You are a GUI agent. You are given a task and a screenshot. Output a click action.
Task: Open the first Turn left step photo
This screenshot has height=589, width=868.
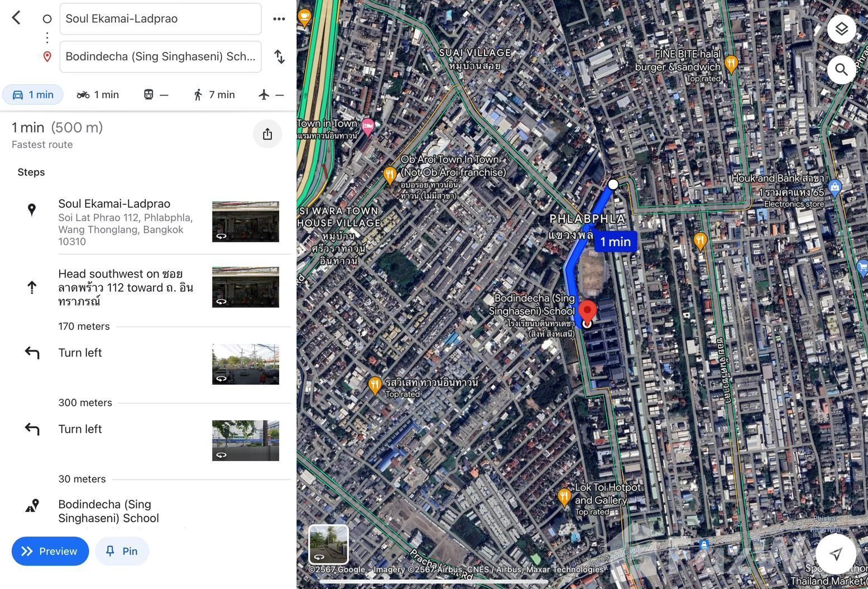[x=245, y=364]
